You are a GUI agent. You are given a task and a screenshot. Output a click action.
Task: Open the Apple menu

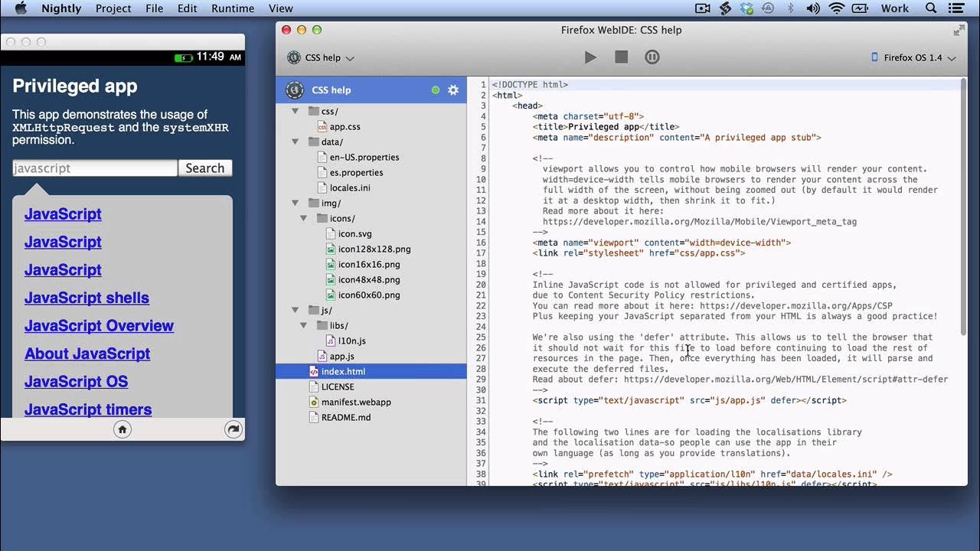click(21, 8)
